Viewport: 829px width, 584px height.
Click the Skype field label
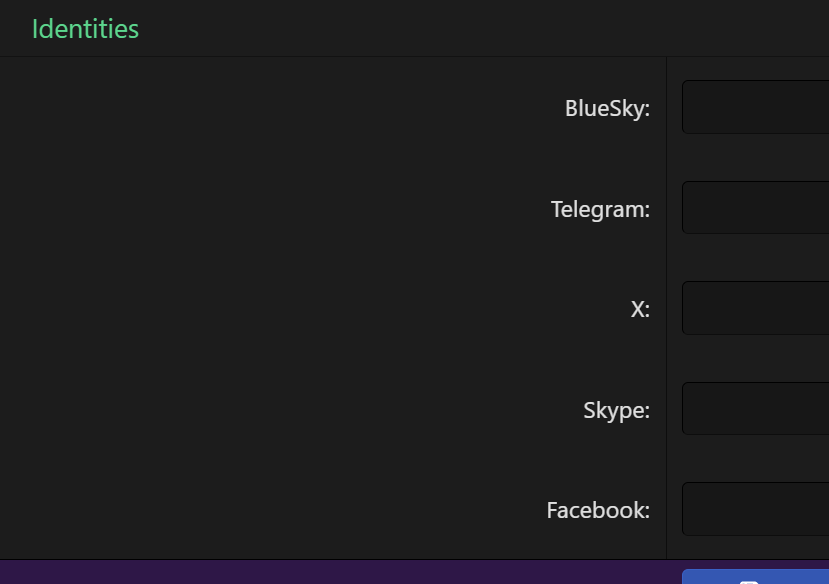click(x=616, y=410)
